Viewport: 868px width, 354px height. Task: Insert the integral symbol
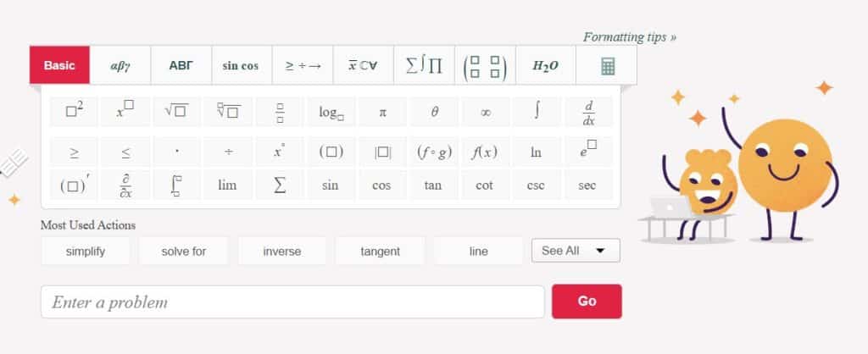pos(536,112)
